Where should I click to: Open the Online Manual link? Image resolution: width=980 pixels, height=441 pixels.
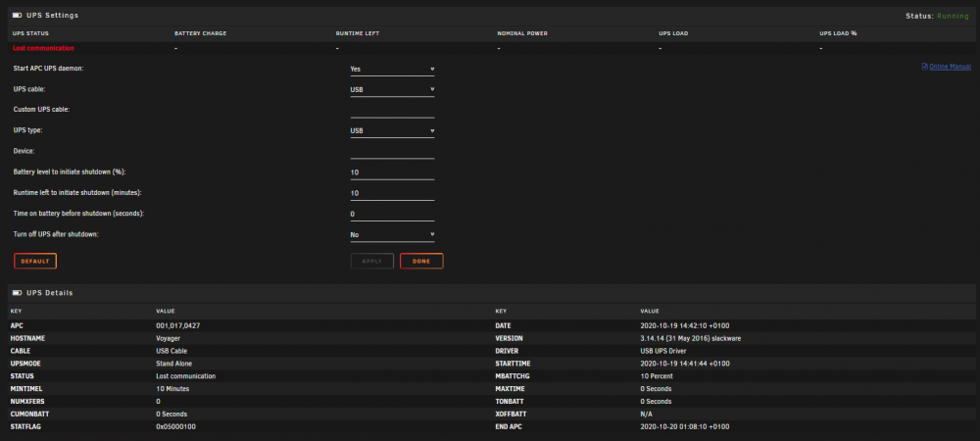pyautogui.click(x=950, y=67)
